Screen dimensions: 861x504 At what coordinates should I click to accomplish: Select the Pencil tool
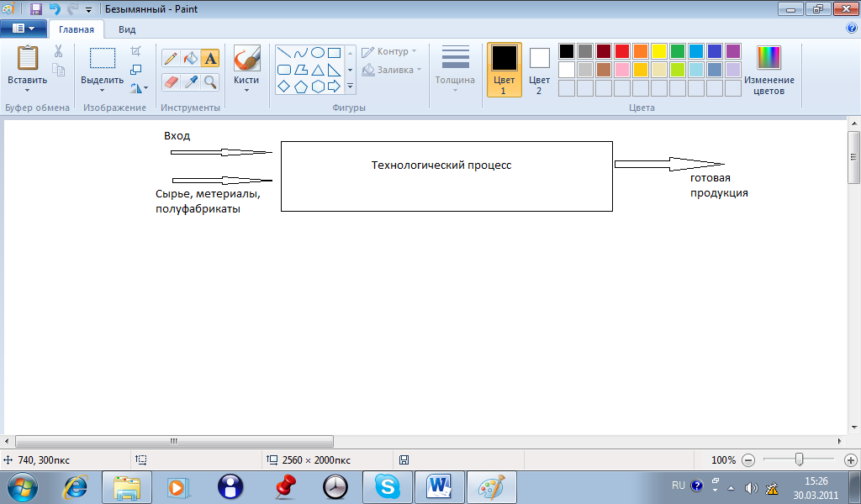tap(171, 58)
